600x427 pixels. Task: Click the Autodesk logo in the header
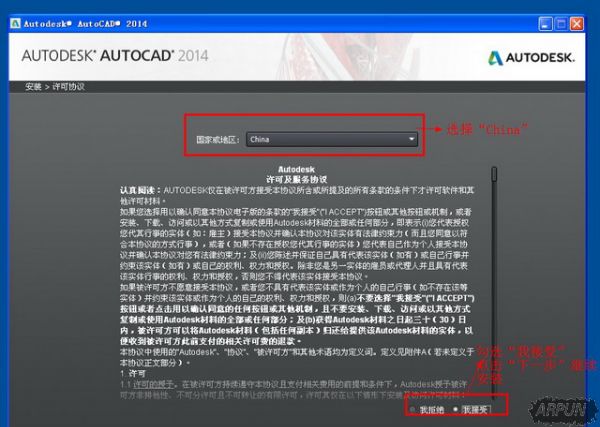(532, 58)
